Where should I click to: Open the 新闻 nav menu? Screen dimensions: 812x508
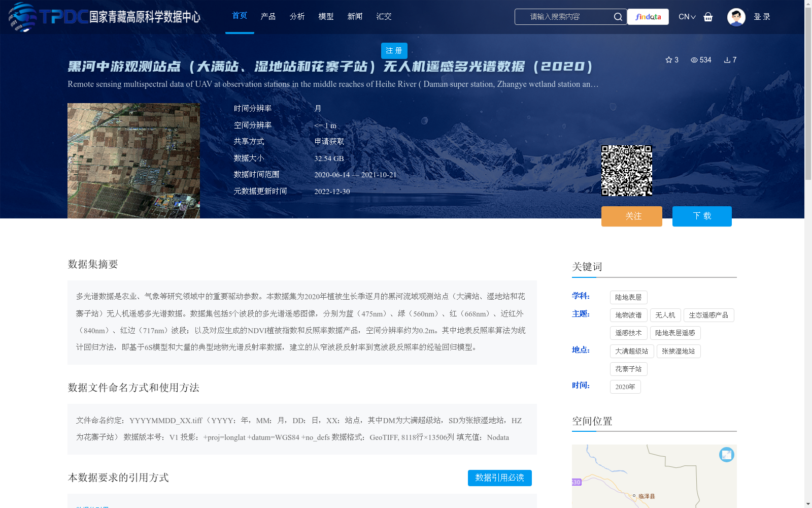click(355, 17)
